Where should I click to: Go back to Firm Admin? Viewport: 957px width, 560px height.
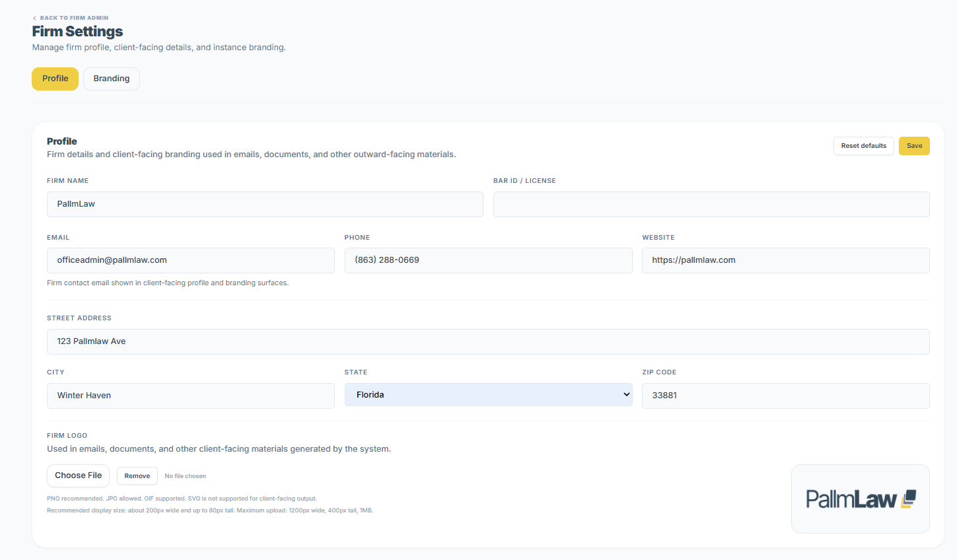71,18
